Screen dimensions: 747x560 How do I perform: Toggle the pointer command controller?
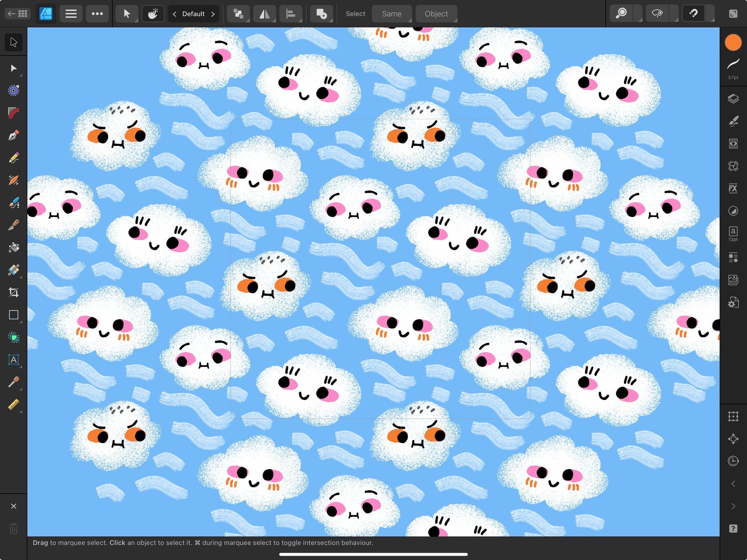[127, 14]
